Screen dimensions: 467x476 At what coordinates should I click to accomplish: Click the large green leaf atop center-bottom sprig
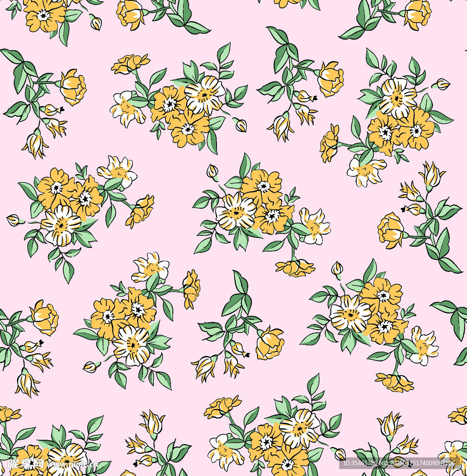click(x=240, y=283)
